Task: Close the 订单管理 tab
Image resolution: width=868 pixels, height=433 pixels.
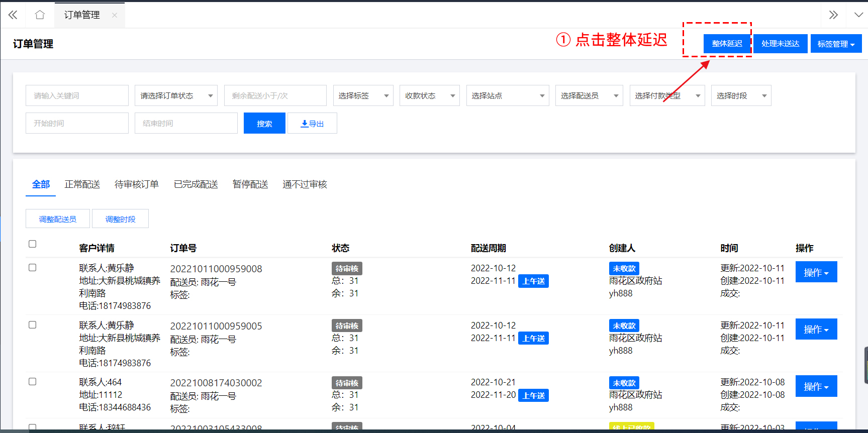Action: click(115, 15)
